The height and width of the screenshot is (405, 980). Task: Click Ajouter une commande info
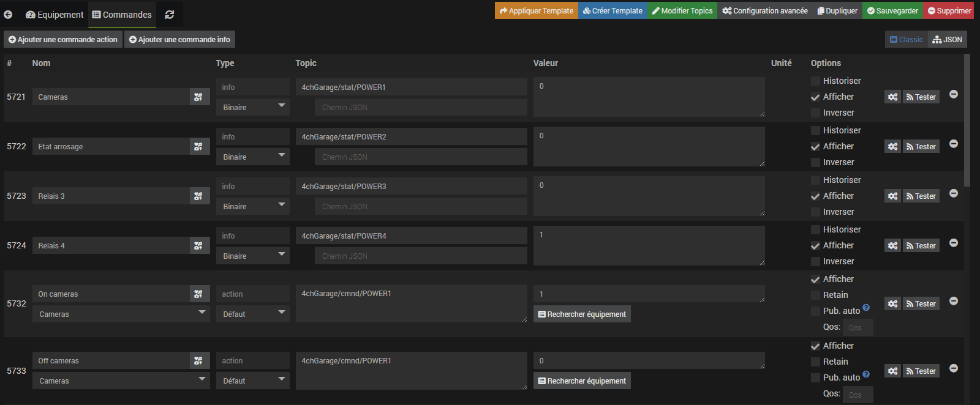pos(179,40)
